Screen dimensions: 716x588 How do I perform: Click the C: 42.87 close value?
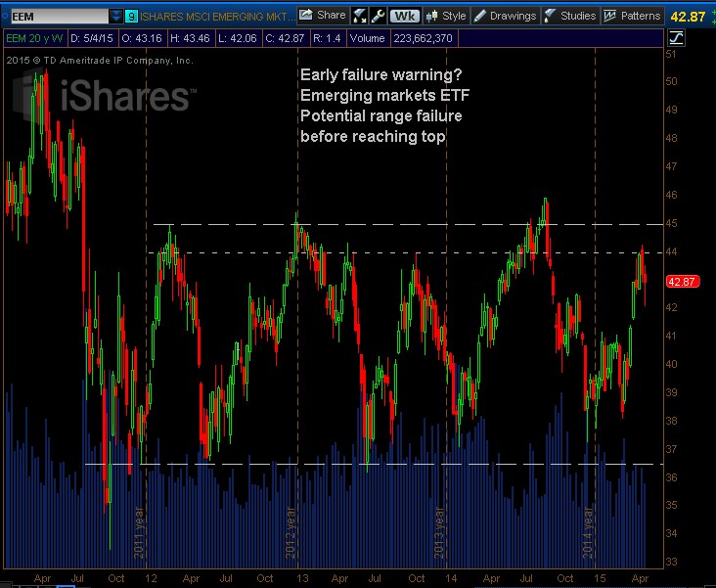point(285,38)
